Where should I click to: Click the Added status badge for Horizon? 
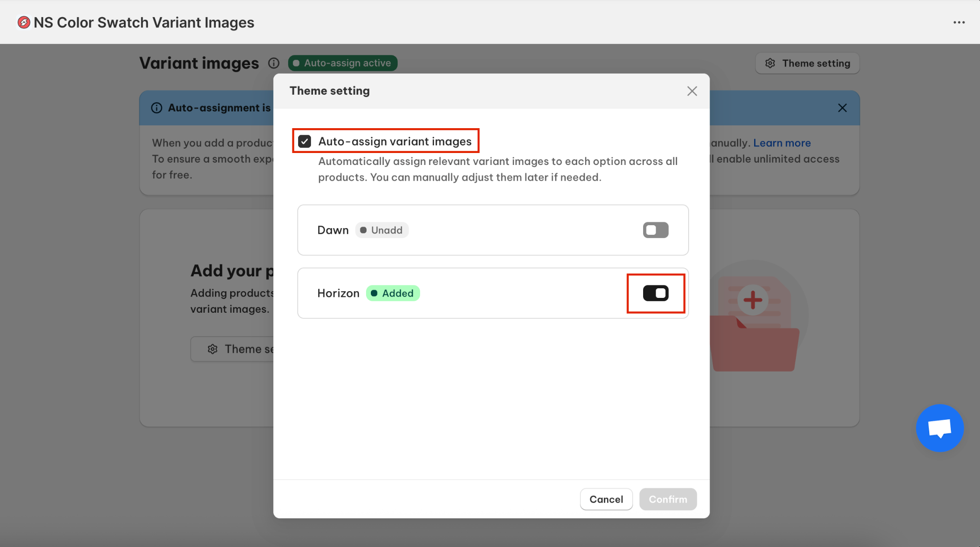[x=393, y=293]
